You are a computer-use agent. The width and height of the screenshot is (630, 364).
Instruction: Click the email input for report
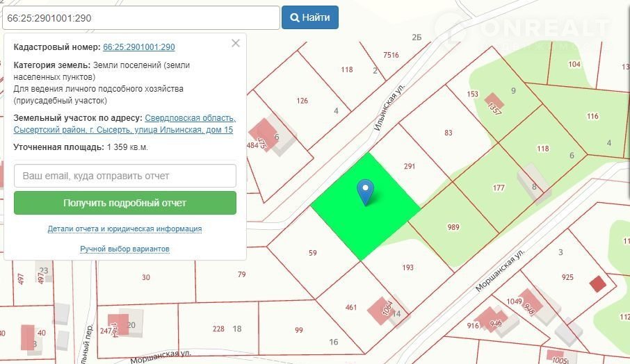(x=125, y=176)
